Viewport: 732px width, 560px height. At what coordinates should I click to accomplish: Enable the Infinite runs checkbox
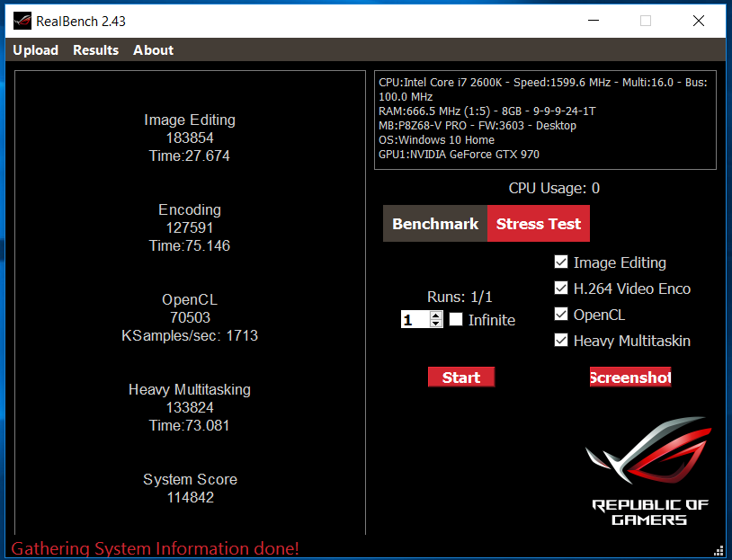(x=456, y=319)
